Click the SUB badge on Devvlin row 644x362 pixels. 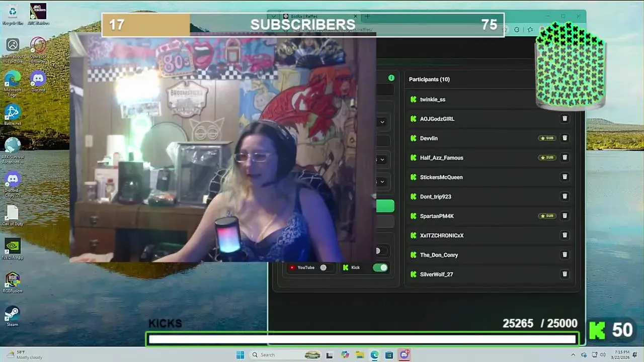pos(547,138)
